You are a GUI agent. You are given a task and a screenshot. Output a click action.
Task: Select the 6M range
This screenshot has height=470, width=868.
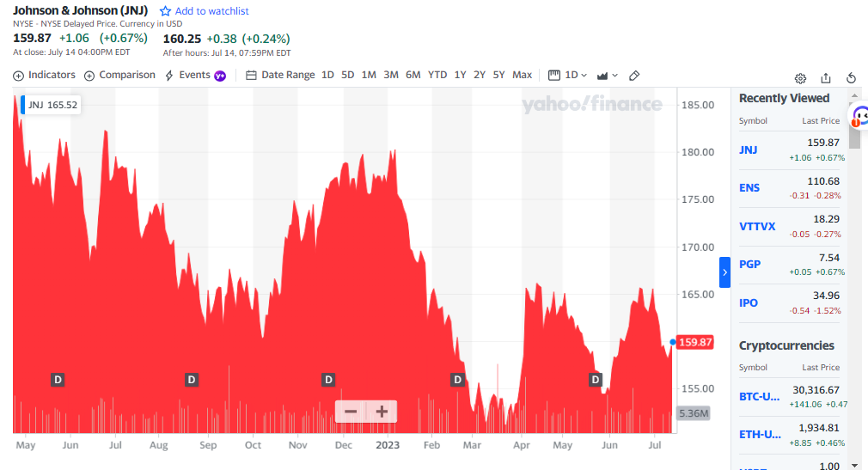click(x=413, y=75)
